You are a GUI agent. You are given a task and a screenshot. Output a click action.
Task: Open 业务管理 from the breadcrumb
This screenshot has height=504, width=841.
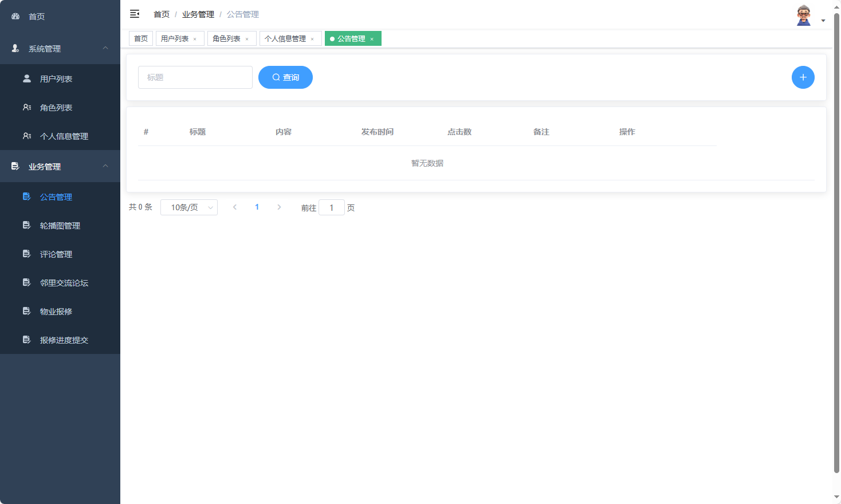[x=198, y=14]
